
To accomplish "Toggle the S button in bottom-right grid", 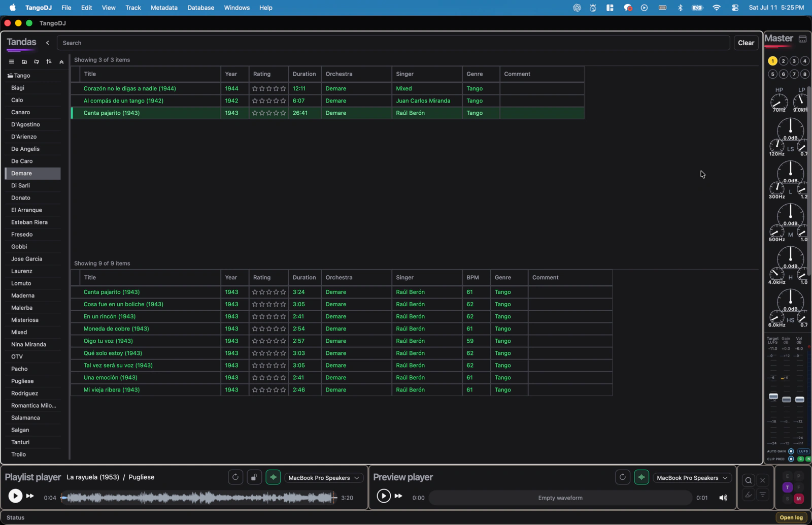I will pyautogui.click(x=787, y=499).
